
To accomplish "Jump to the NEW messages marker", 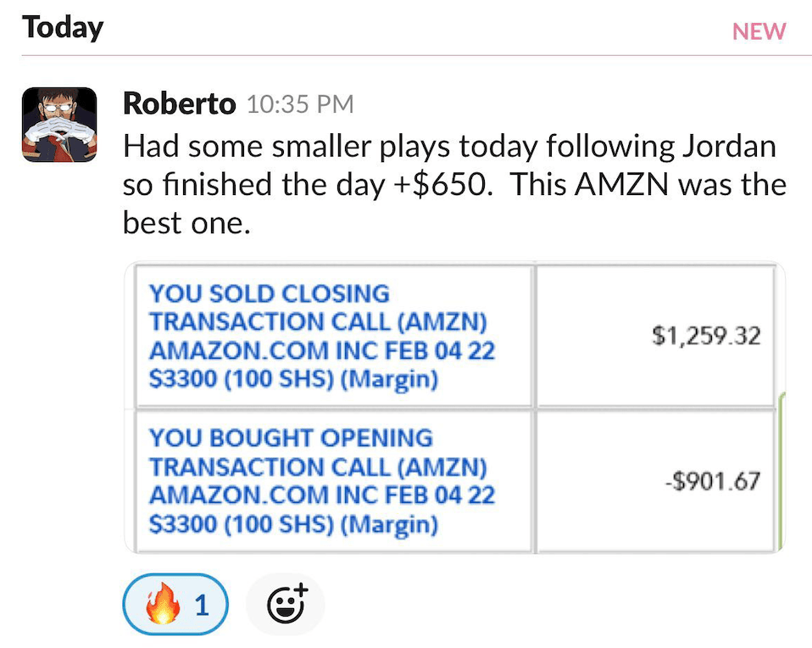I will [759, 31].
